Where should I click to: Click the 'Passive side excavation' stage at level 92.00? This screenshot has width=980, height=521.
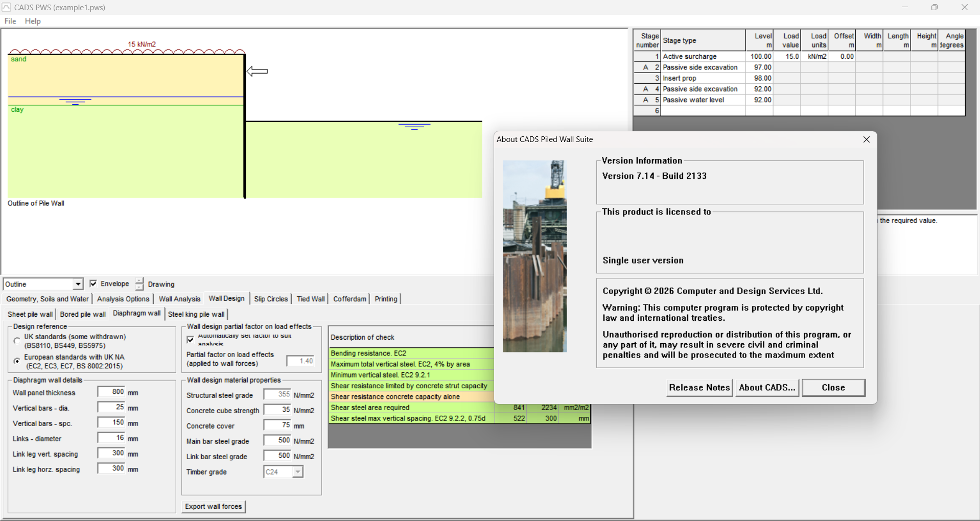(800, 89)
